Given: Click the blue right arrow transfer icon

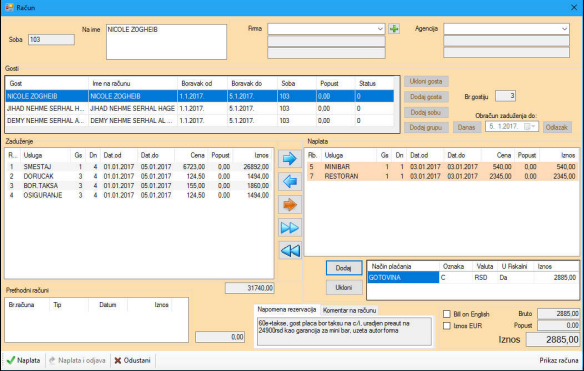Looking at the screenshot, I should tap(290, 159).
